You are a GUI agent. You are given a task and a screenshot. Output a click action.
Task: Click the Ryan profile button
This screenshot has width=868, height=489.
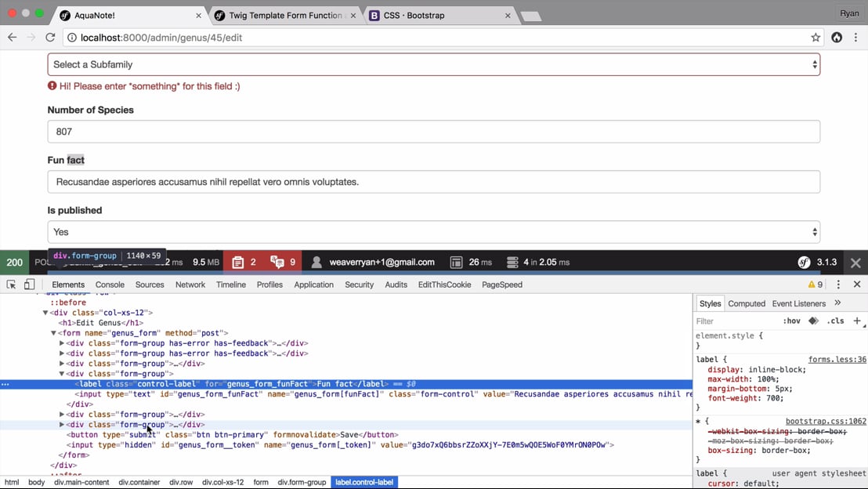click(849, 13)
